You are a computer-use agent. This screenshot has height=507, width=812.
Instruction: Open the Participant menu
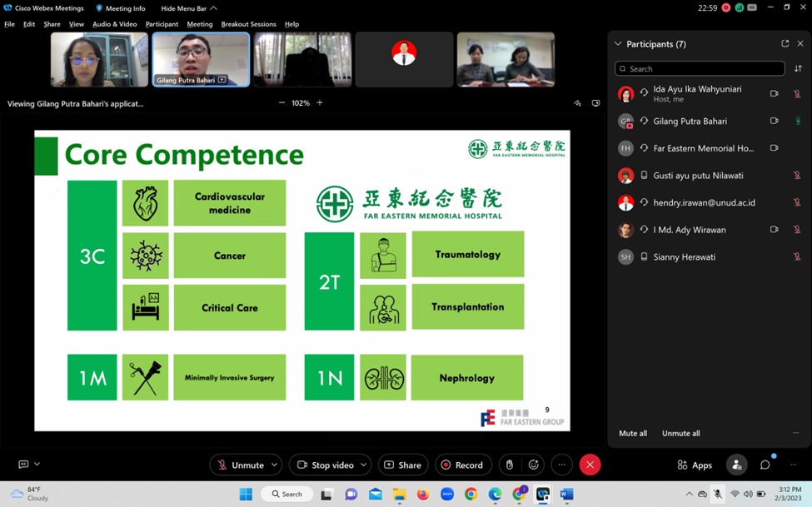pyautogui.click(x=162, y=24)
